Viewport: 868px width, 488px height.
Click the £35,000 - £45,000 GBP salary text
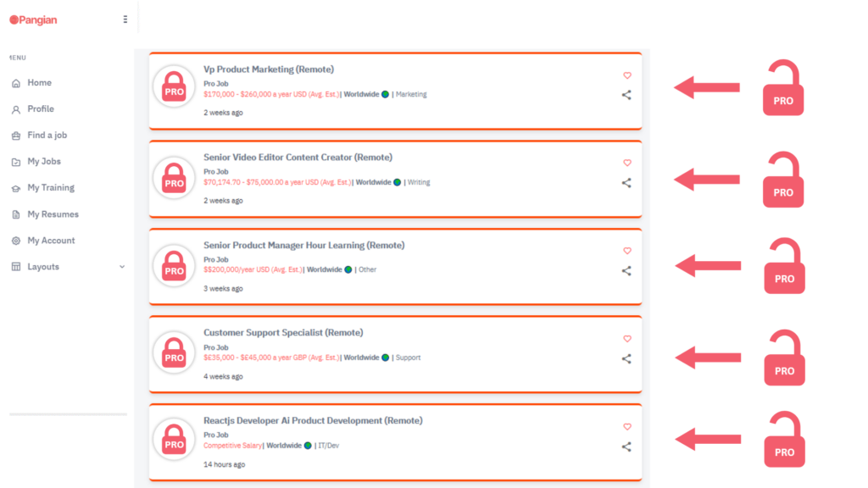click(x=271, y=358)
